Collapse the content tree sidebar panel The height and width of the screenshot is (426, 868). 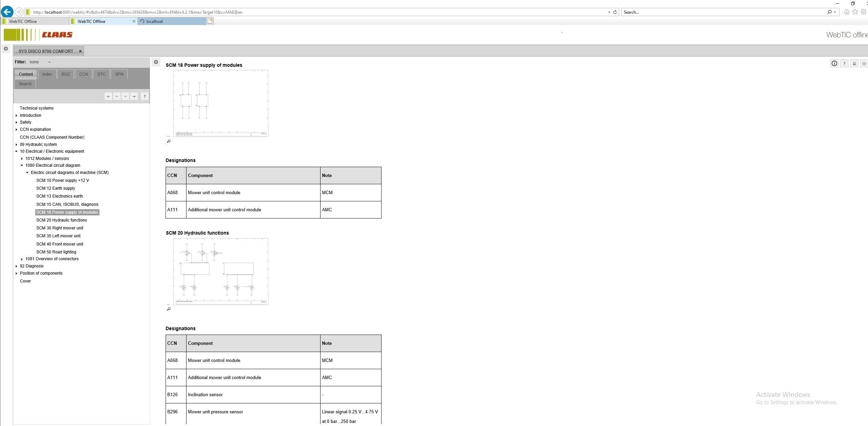coord(156,62)
